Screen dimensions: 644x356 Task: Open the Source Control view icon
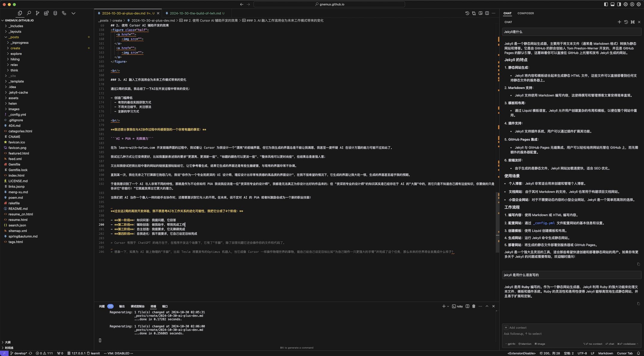pos(37,13)
